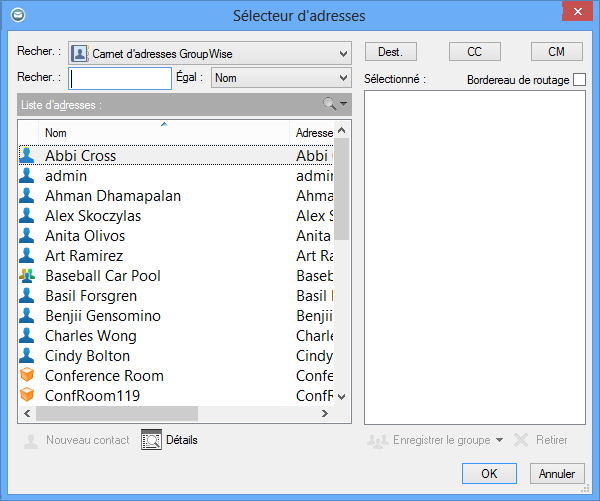Expand the Égal Nom filter dropdown
The width and height of the screenshot is (600, 501).
click(343, 77)
